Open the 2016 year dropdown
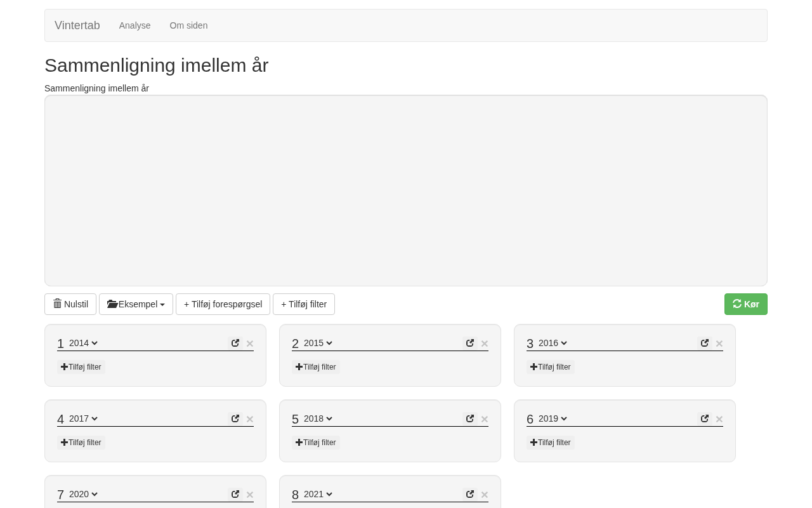The image size is (812, 508). [x=553, y=343]
